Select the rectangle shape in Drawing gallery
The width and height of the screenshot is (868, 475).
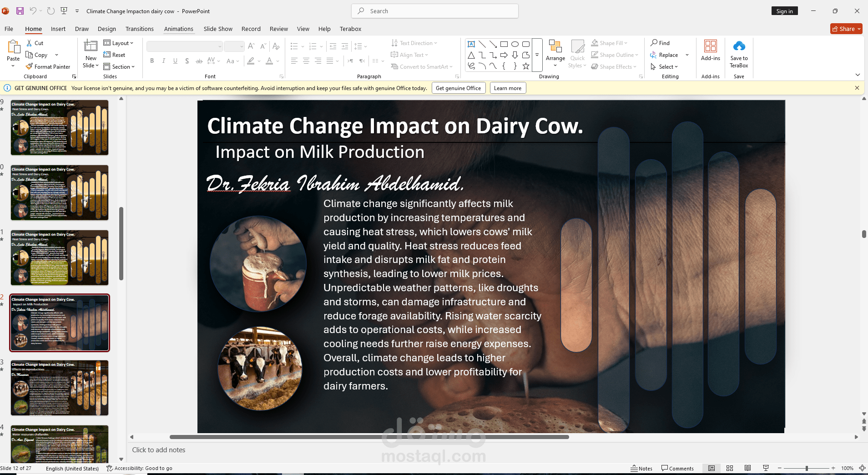tap(504, 44)
